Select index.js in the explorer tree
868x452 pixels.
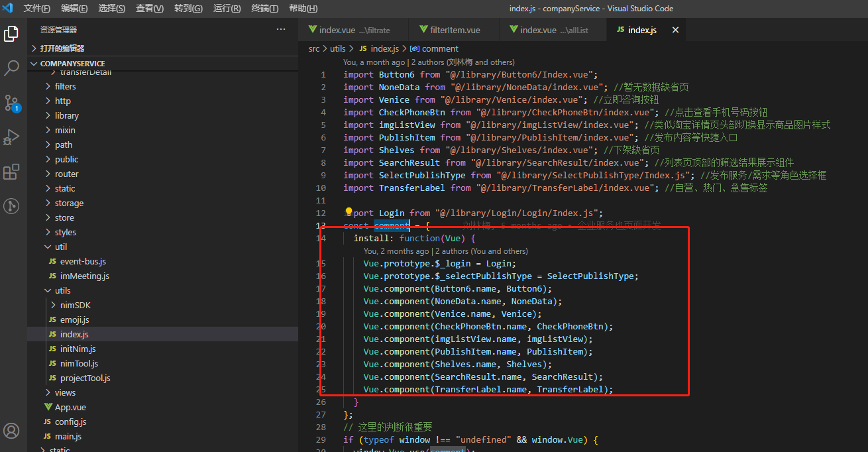[x=162, y=334]
